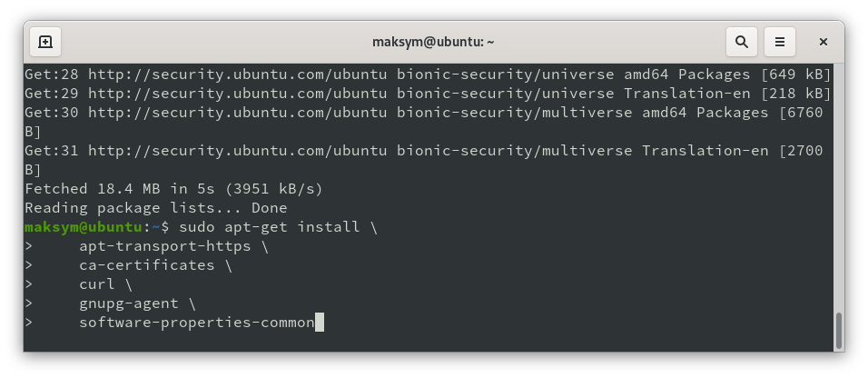Click the software-properties-common package name

(x=196, y=323)
